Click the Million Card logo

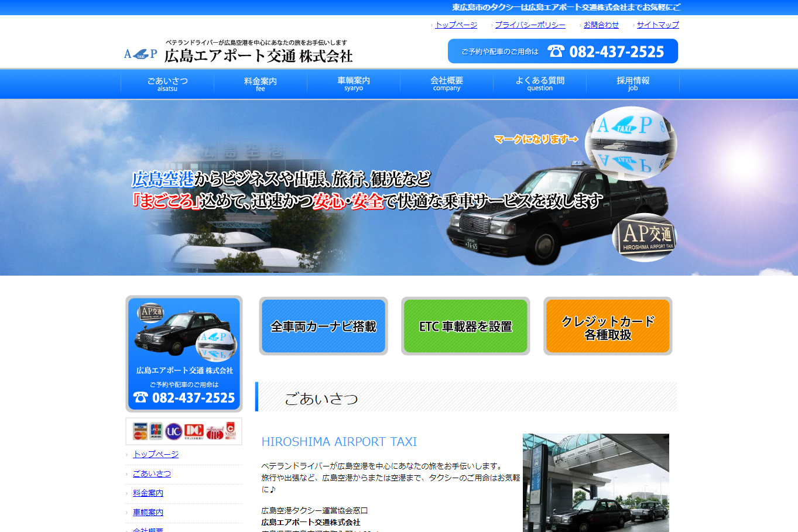point(214,432)
